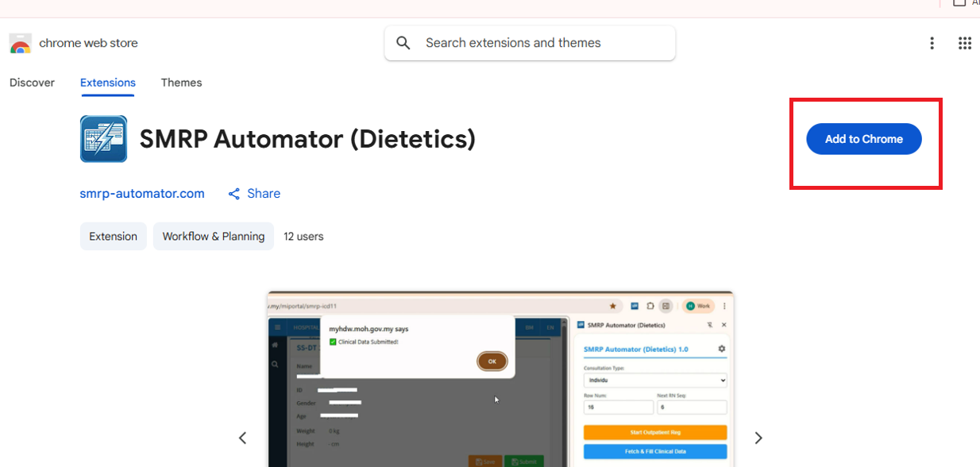Switch to the Discover tab
Image resolution: width=980 pixels, height=467 pixels.
tap(32, 83)
